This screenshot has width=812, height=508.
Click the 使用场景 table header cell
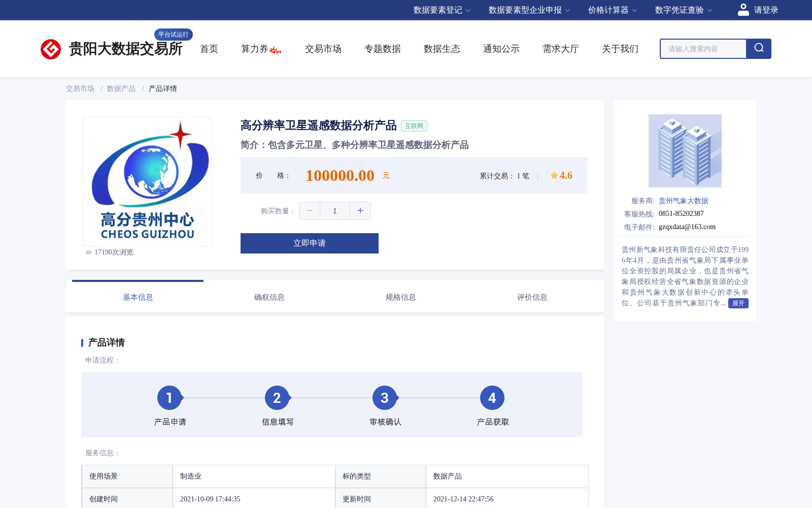127,476
